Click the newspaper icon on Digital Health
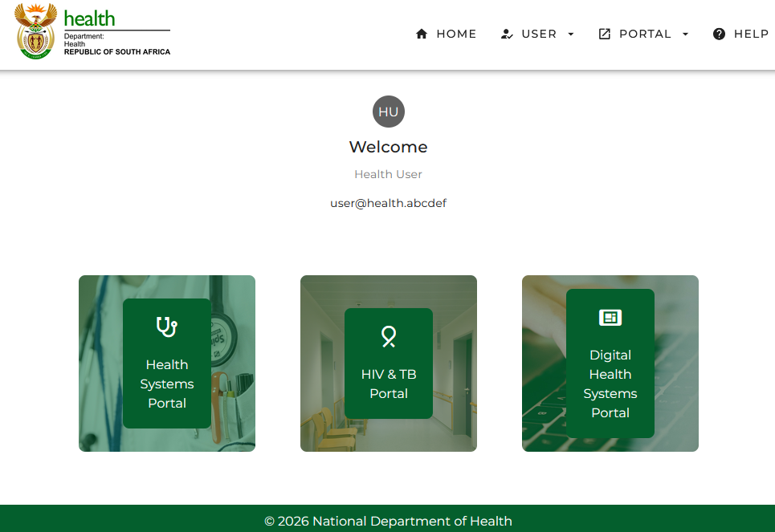The height and width of the screenshot is (532, 775). click(x=610, y=318)
